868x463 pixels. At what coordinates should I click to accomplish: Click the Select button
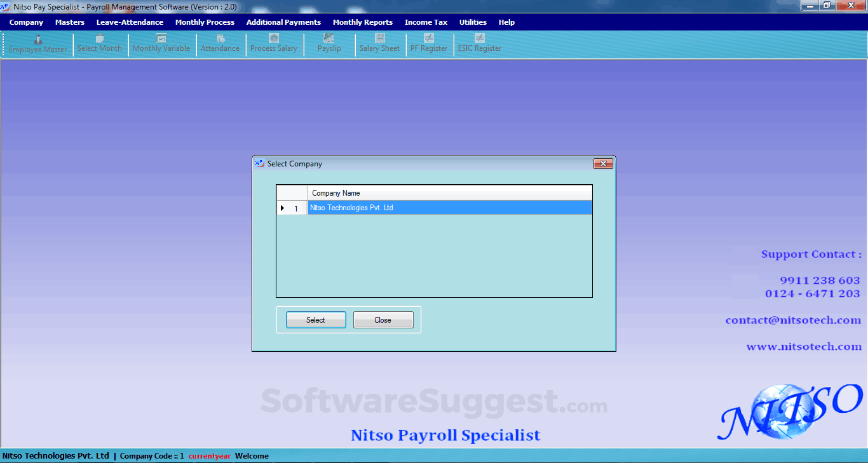click(316, 319)
